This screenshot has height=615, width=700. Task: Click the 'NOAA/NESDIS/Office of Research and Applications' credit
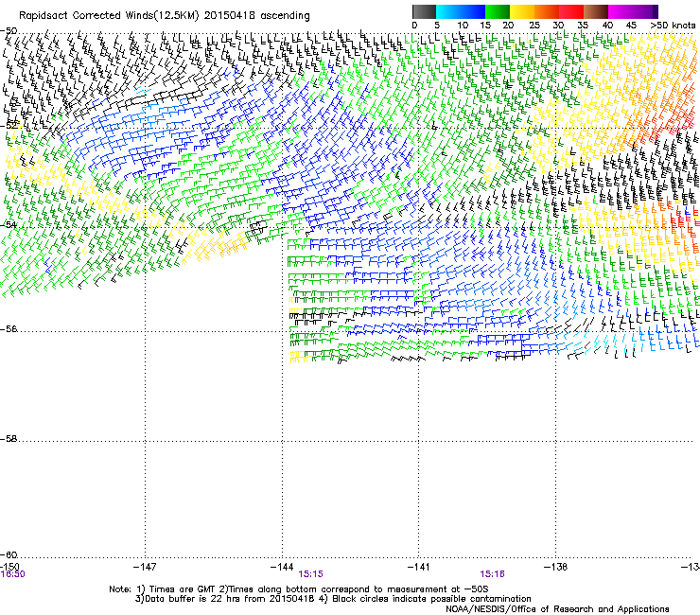pos(557,609)
